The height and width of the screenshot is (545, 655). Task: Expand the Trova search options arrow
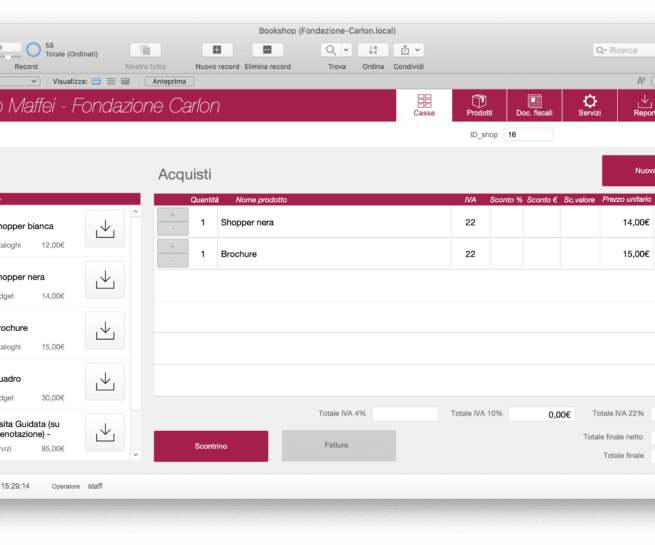pos(346,50)
